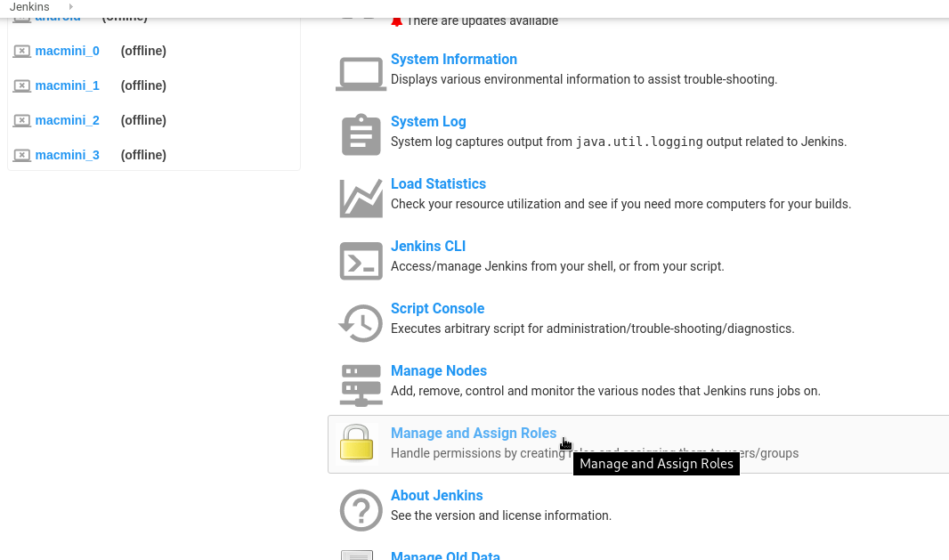The height and width of the screenshot is (560, 949).
Task: Open the macmini_3 node
Action: click(67, 155)
